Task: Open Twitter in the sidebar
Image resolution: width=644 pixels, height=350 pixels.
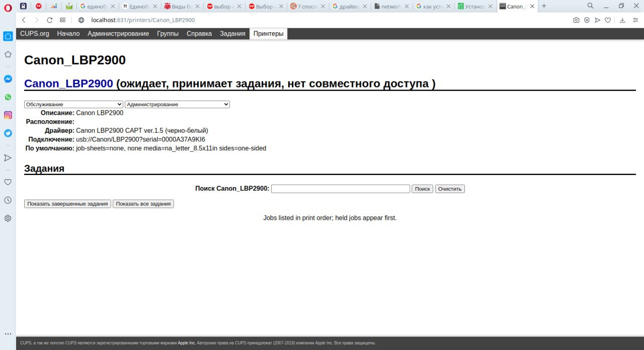Action: click(8, 133)
